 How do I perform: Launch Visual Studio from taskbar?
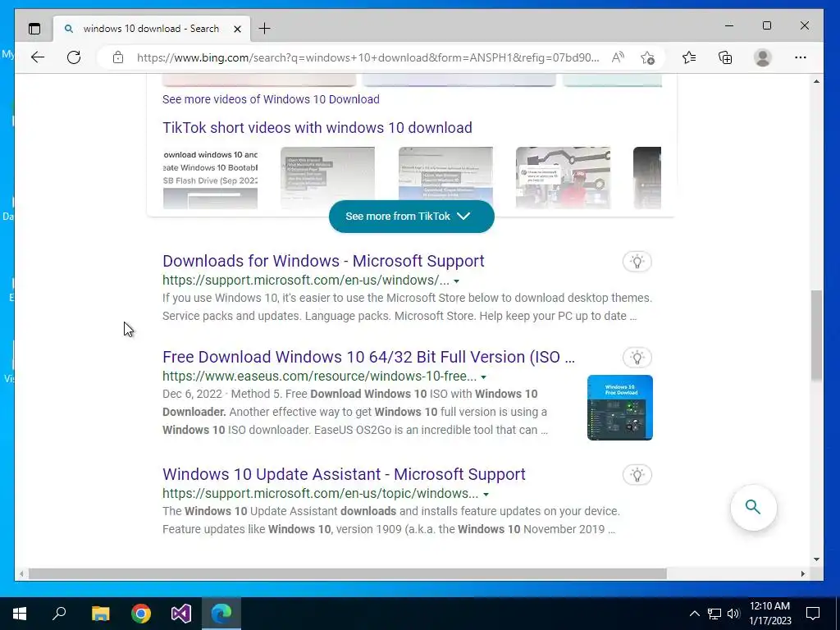click(x=181, y=614)
